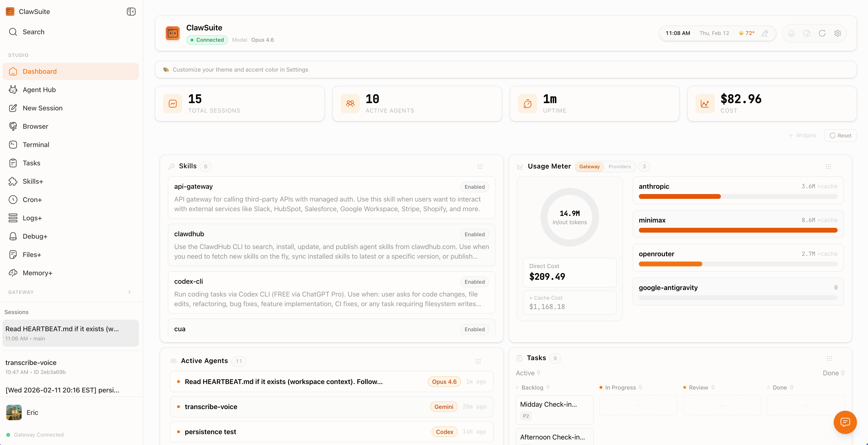Open Files+ in the sidebar
This screenshot has height=445, width=868.
[x=70, y=255]
